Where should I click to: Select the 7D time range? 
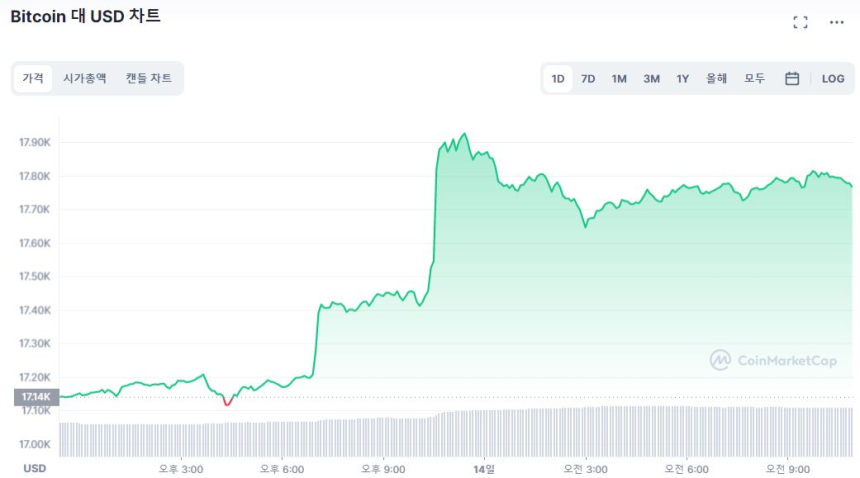(588, 79)
